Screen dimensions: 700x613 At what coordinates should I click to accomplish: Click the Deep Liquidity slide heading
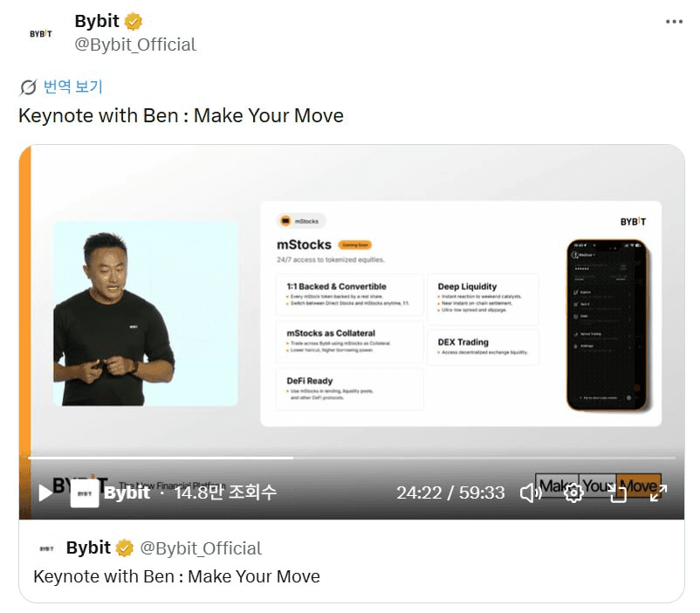point(468,286)
